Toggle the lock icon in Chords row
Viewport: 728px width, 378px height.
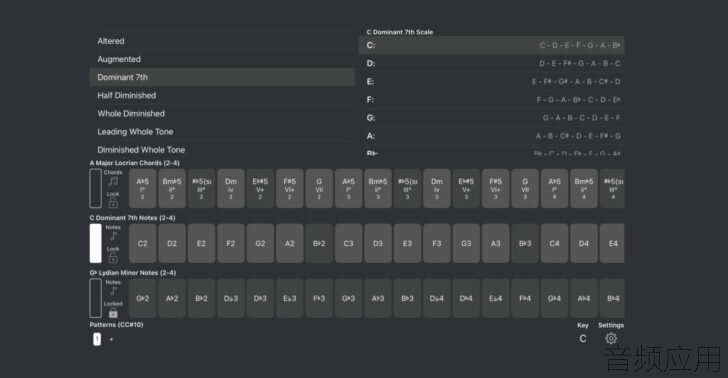point(113,203)
